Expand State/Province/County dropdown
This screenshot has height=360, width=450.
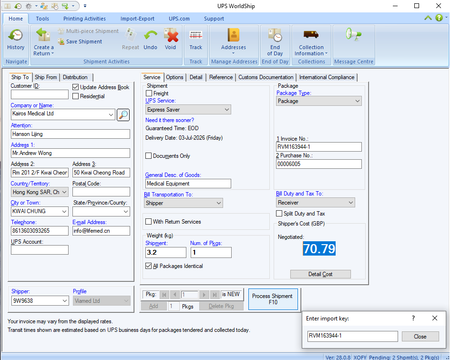[126, 211]
